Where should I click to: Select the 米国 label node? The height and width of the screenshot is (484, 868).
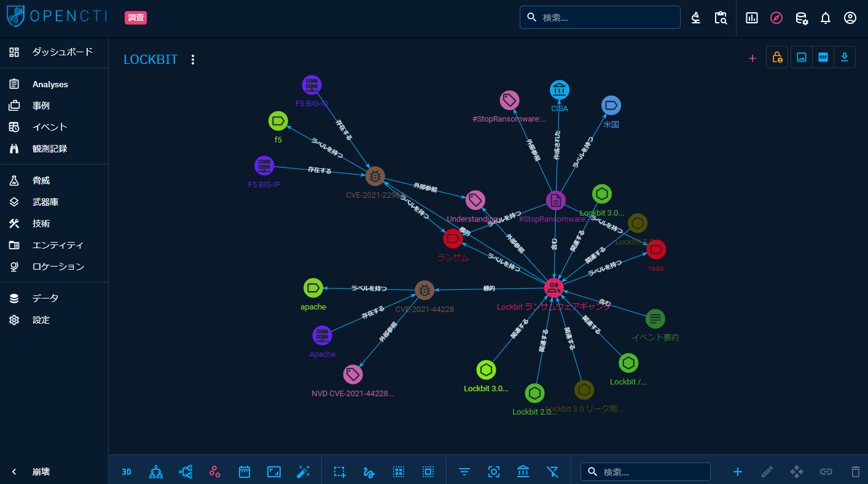click(611, 105)
